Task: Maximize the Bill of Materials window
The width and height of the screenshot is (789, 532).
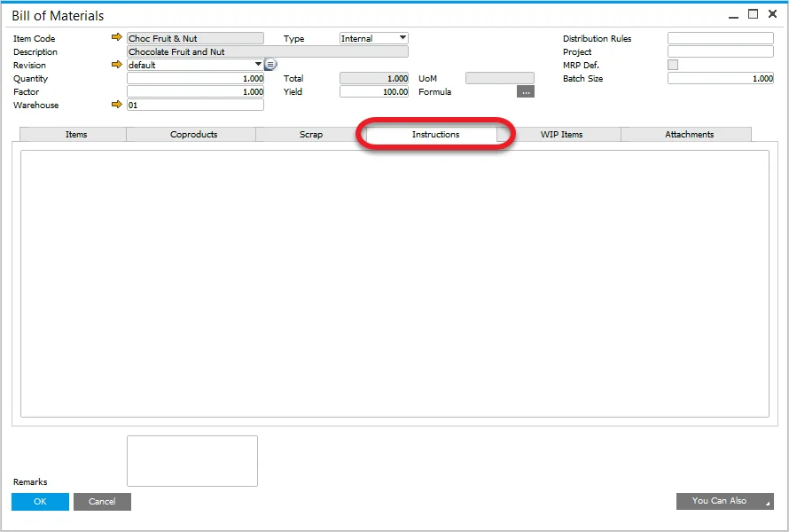Action: pyautogui.click(x=754, y=14)
